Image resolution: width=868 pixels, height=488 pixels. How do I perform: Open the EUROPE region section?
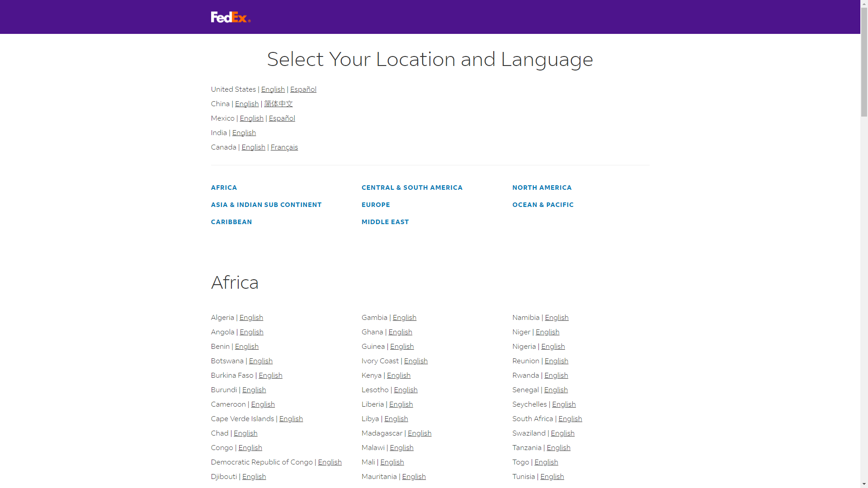point(376,204)
